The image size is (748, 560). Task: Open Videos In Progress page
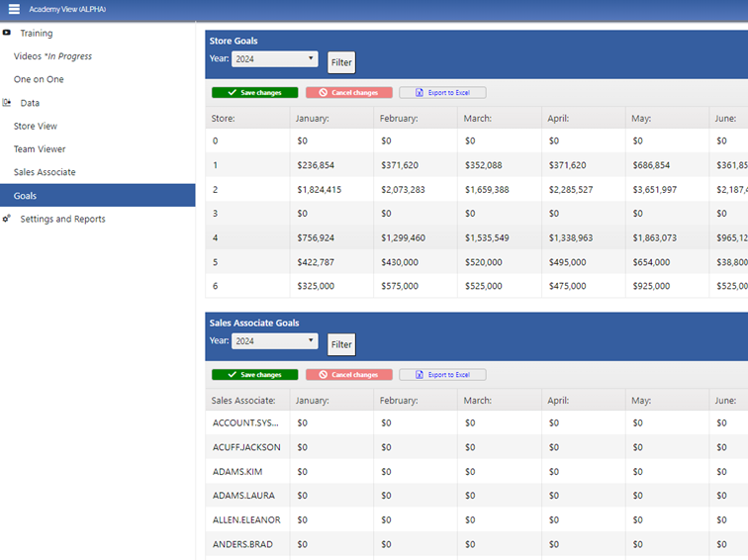(52, 56)
